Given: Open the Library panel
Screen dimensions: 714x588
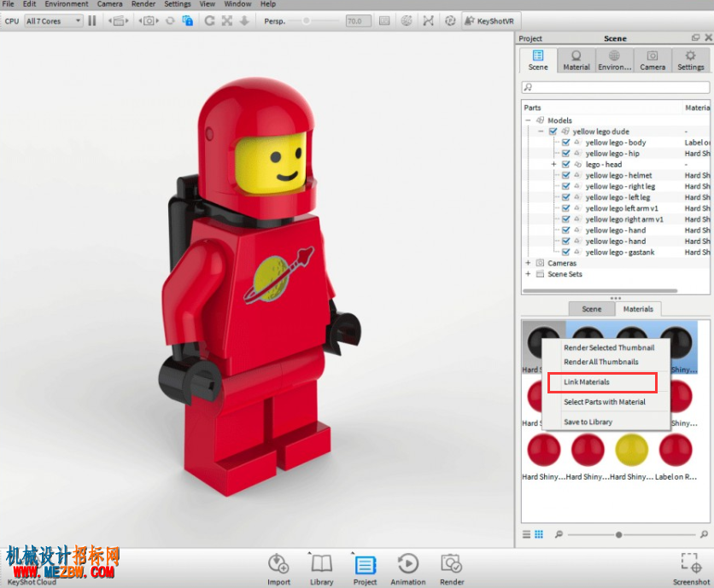Looking at the screenshot, I should coord(321,569).
